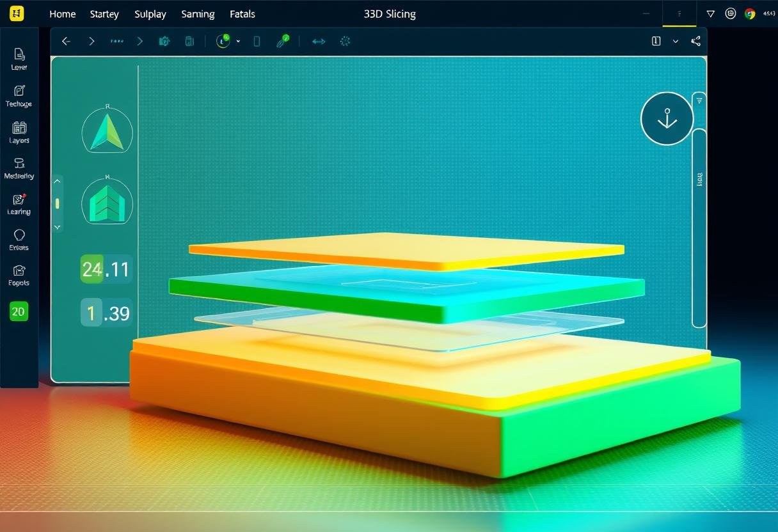This screenshot has width=778, height=532.
Task: Click the down chevron of left stepper
Action: (x=57, y=226)
